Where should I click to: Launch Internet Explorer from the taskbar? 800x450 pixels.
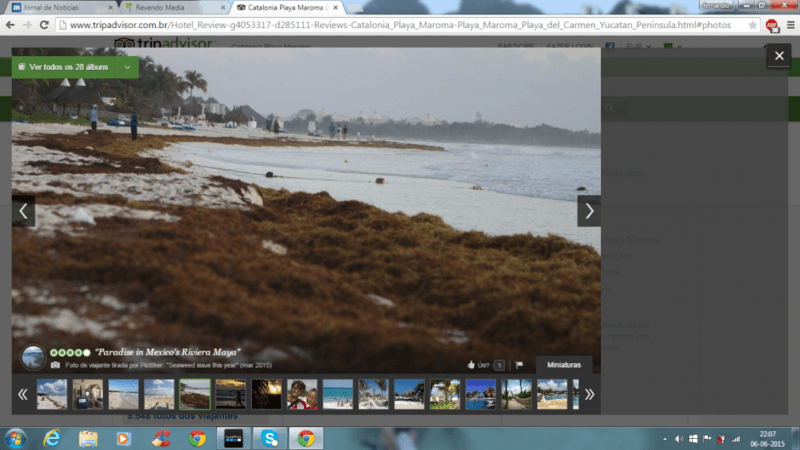pos(52,439)
